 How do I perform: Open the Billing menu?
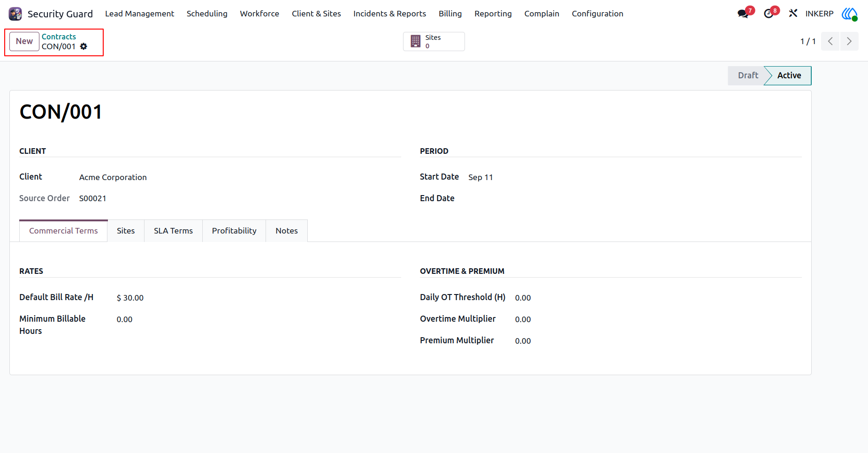[x=450, y=14]
